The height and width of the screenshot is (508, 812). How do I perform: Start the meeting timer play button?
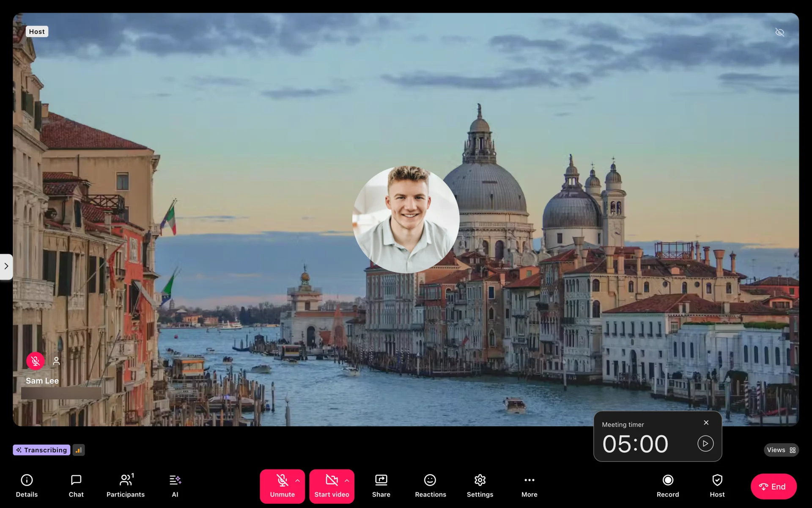(x=705, y=444)
